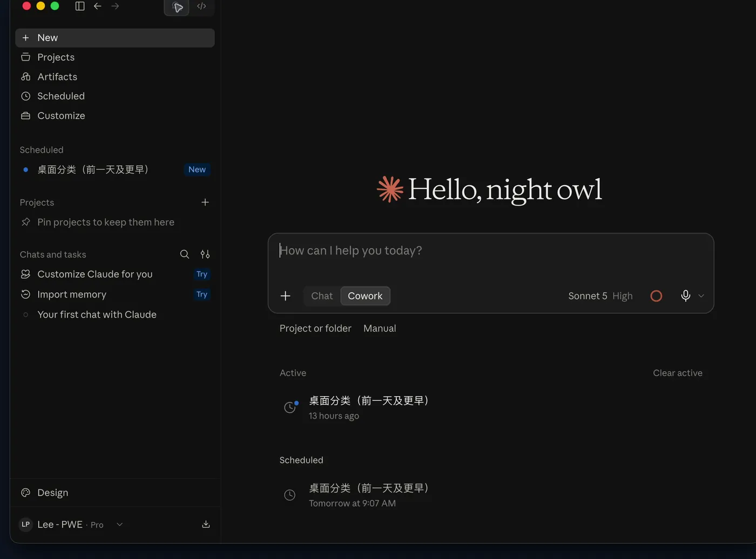Expand the chevron next to the microphone
This screenshot has height=559, width=756.
coord(701,296)
